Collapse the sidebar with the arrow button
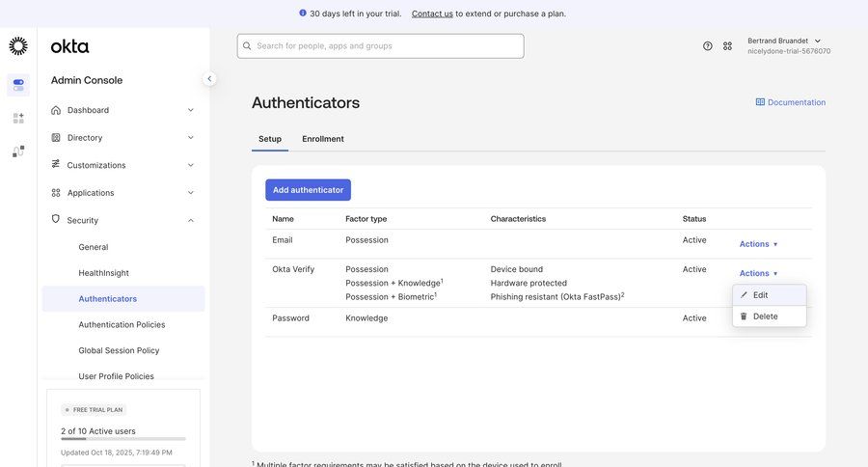The image size is (868, 467). [x=209, y=79]
